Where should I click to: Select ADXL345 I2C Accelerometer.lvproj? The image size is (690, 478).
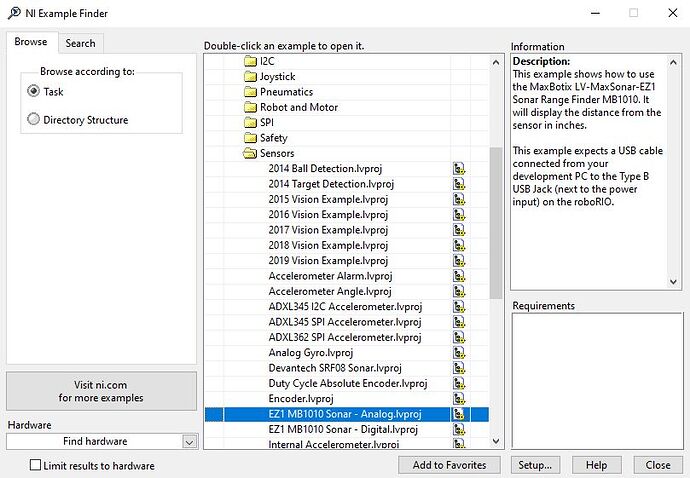[x=345, y=307]
